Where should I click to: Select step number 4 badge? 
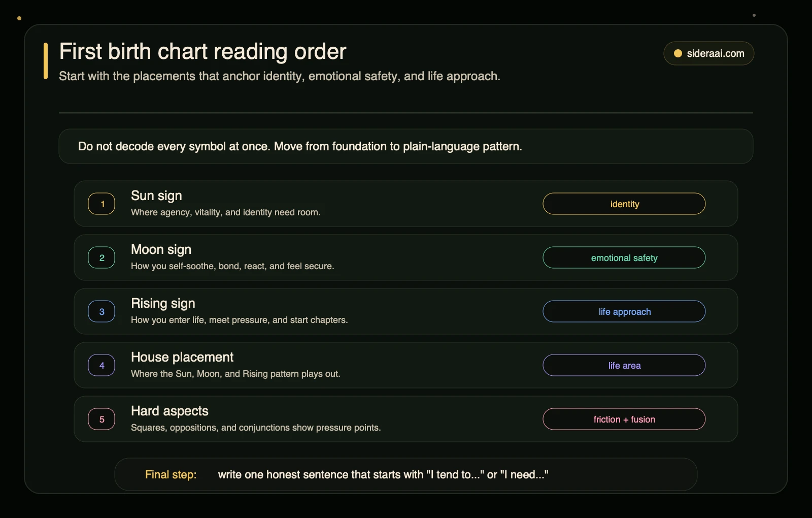101,365
